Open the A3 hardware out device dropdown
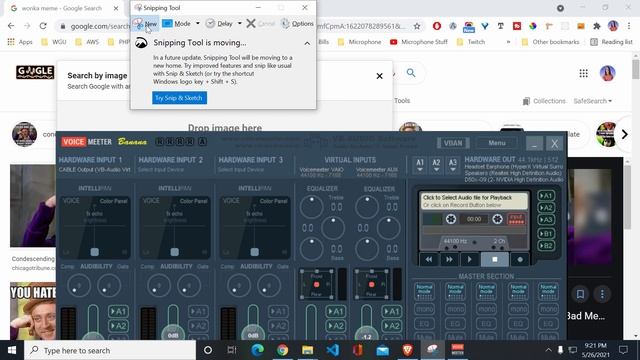This screenshot has width=640, height=360. pyautogui.click(x=453, y=165)
